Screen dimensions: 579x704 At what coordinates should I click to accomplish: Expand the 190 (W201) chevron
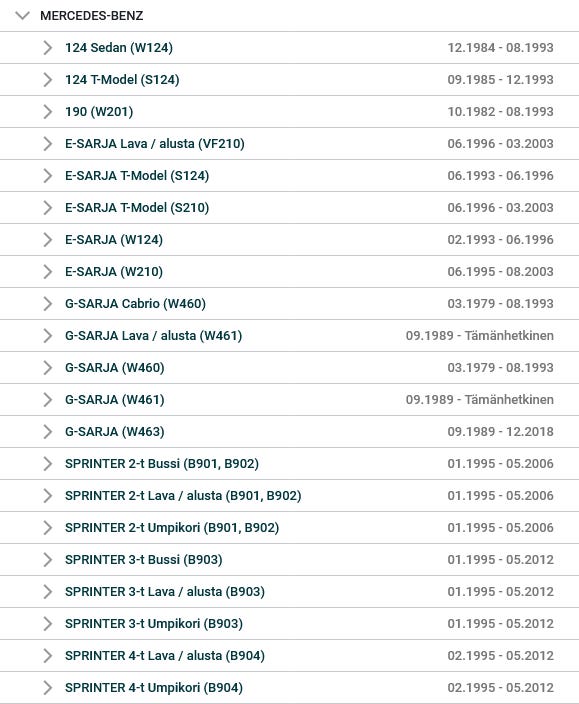(x=48, y=112)
